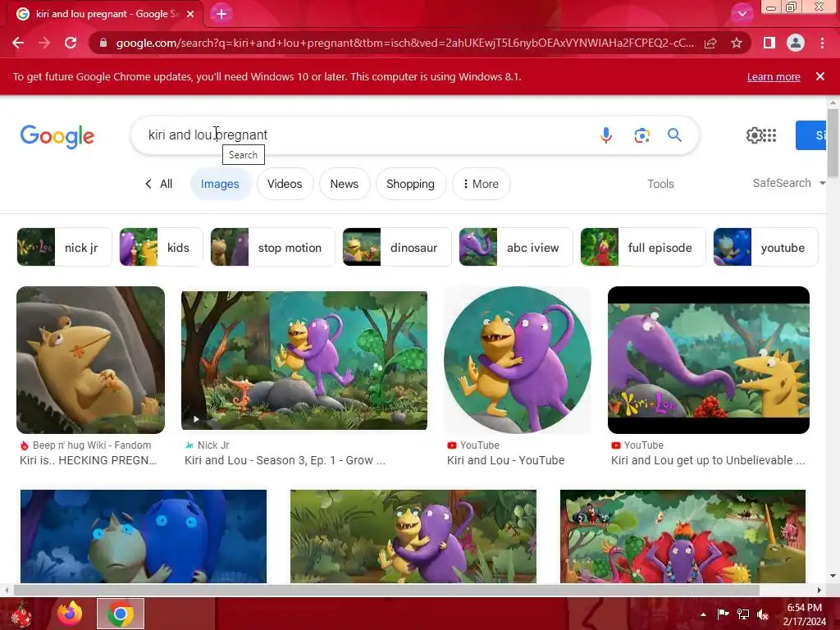The image size is (840, 630).
Task: Go back to the previous page
Action: click(18, 43)
